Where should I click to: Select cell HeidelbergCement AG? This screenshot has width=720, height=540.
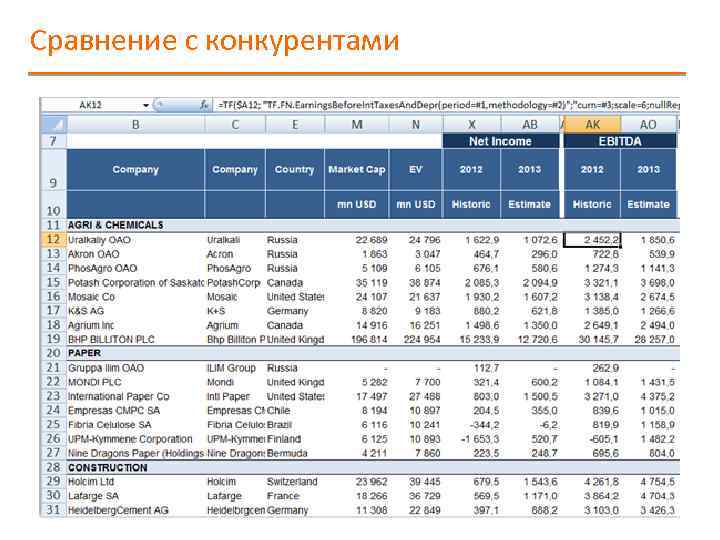(136, 510)
